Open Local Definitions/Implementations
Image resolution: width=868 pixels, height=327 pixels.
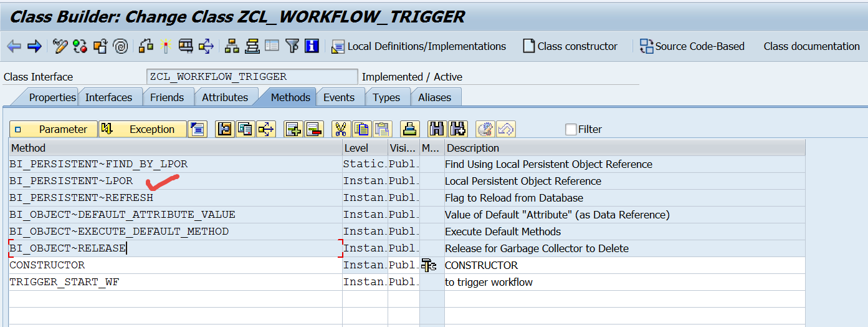419,46
